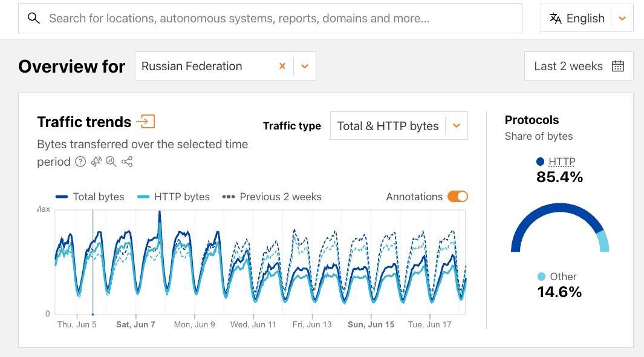
Task: Click the share icon under Traffic trends
Action: (x=127, y=162)
